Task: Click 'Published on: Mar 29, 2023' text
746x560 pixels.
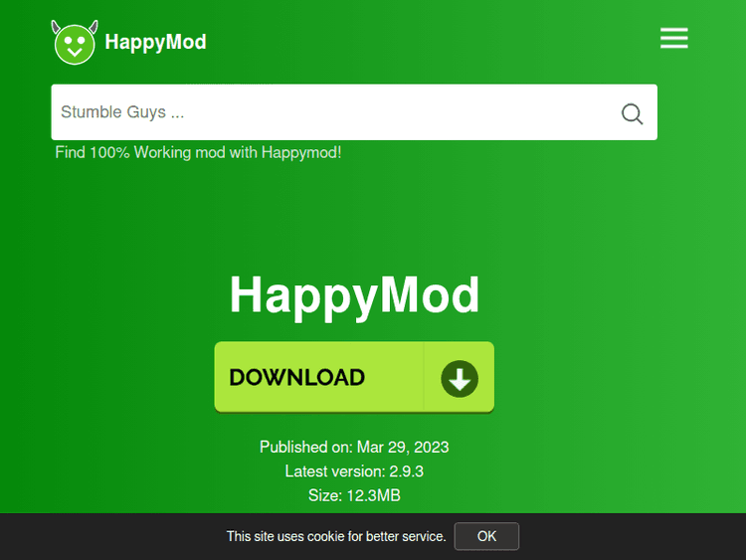Action: [354, 448]
